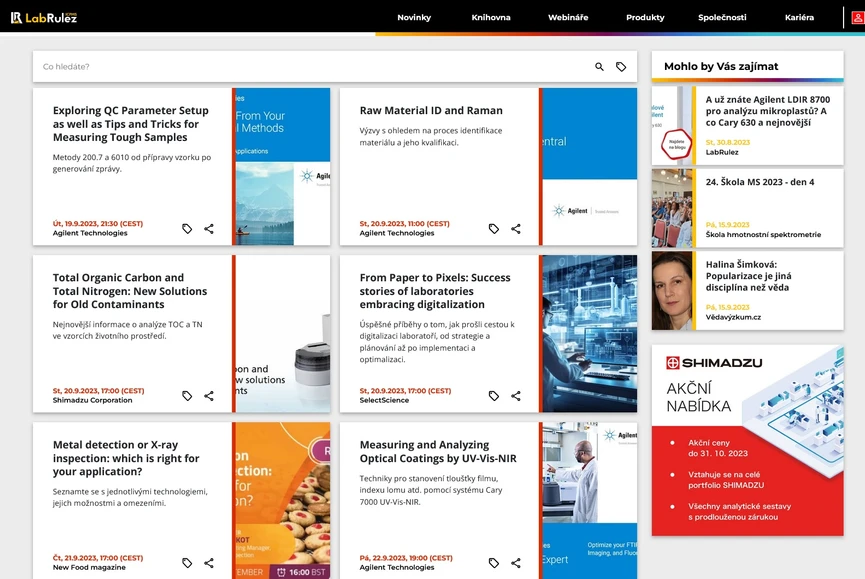Click tag icon on Metal detection card

click(x=187, y=562)
